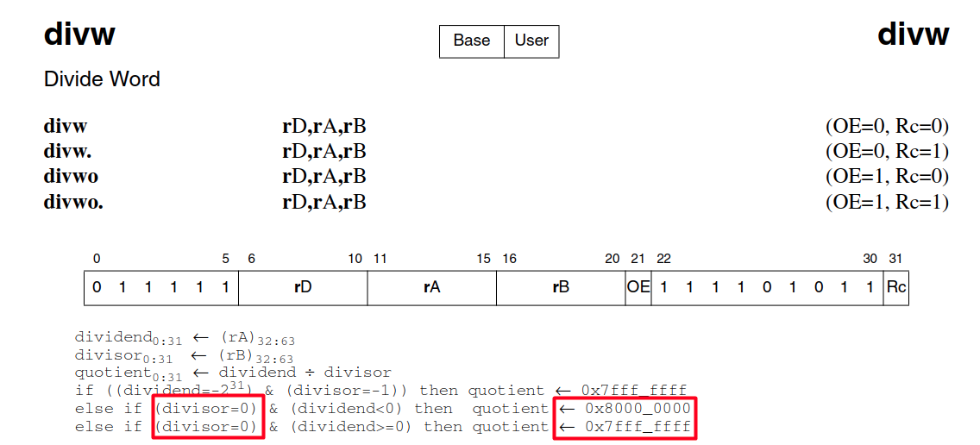Screen dimensions: 980x445
Task: Click the Base category box
Action: coord(471,41)
